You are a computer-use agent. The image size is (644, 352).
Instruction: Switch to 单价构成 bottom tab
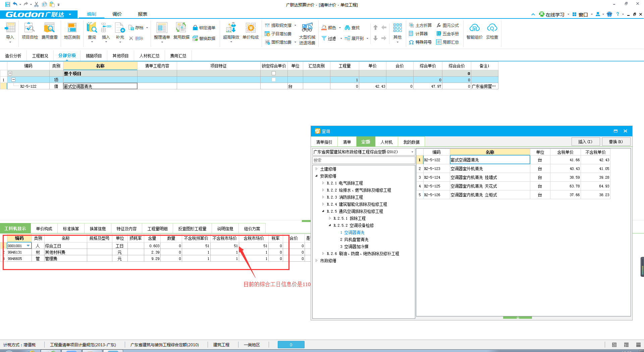coord(44,229)
